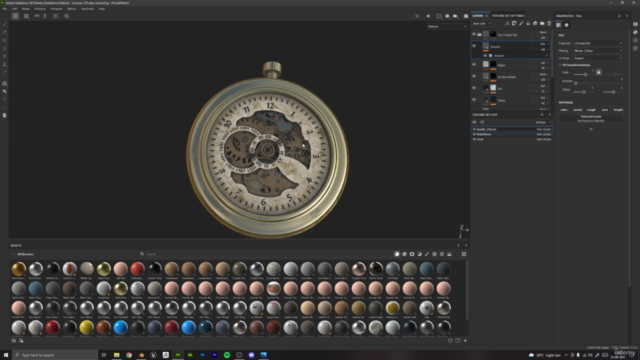Hide the Iron Forged Old layer
The image size is (640, 360).
pyautogui.click(x=474, y=34)
